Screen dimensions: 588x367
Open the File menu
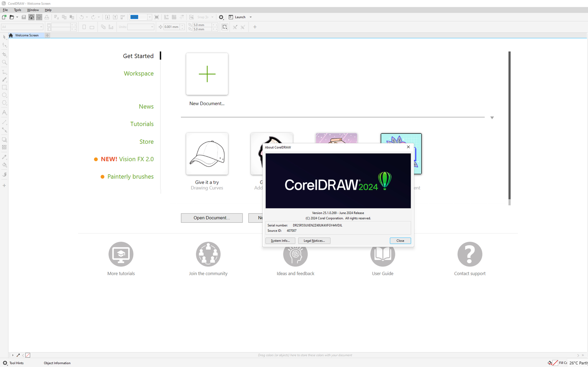[5, 10]
